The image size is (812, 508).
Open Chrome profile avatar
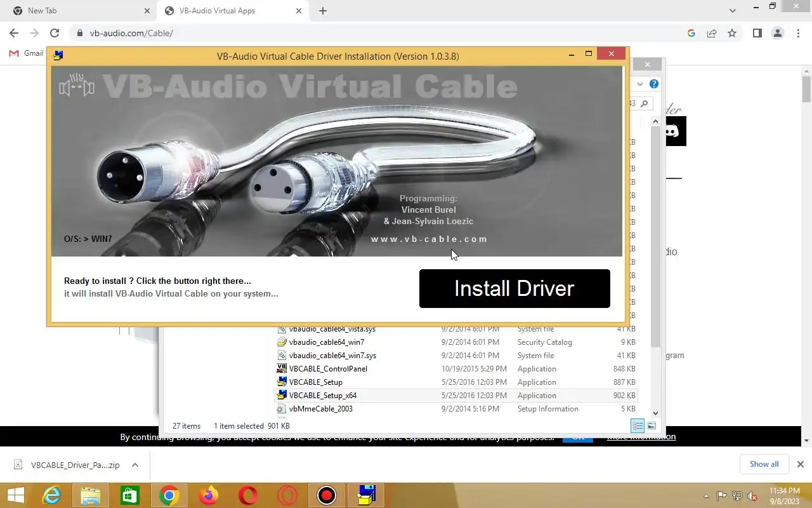[777, 33]
